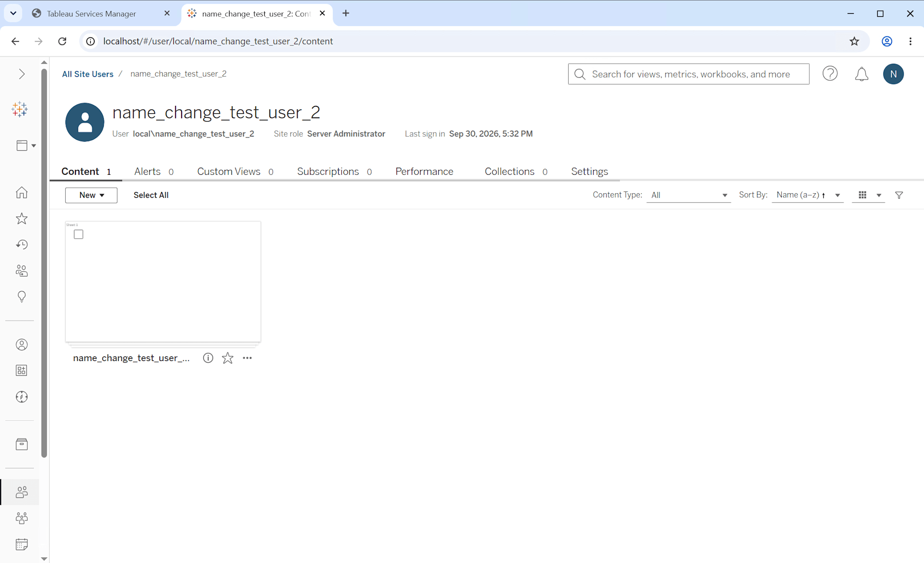The image size is (924, 563).
Task: Switch to the Collections tab
Action: (516, 171)
